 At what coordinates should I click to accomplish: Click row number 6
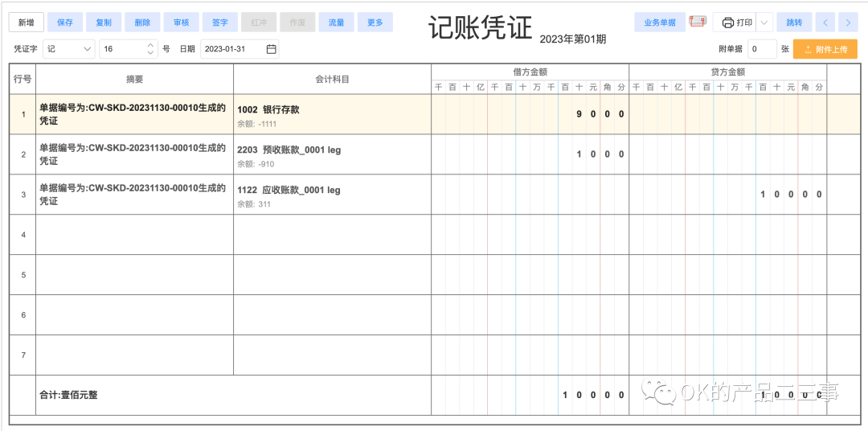pos(23,314)
